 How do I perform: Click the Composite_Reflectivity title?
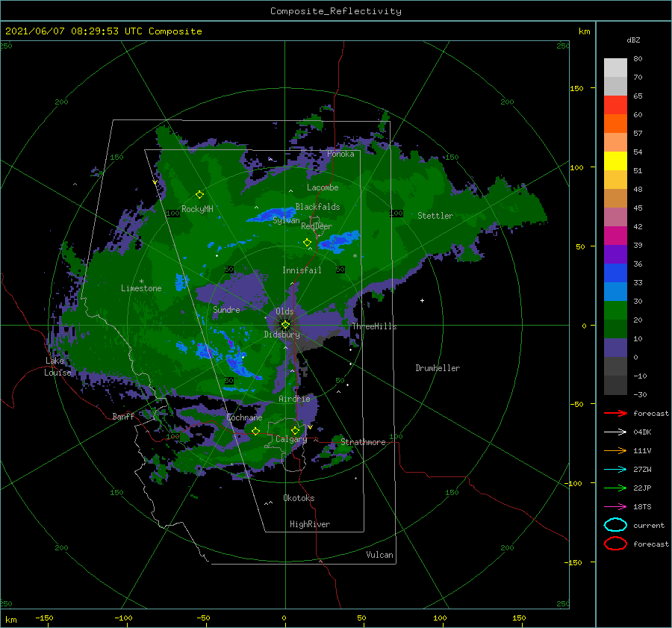[335, 11]
